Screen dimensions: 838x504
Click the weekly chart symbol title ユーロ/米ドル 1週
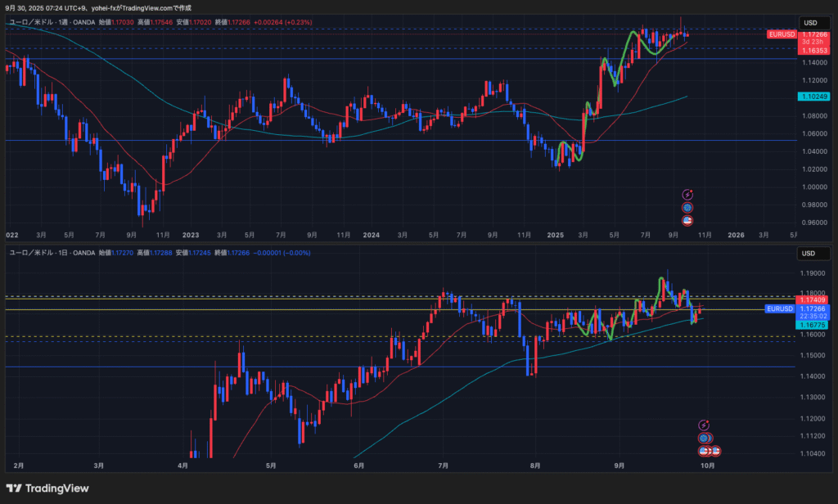coord(51,23)
